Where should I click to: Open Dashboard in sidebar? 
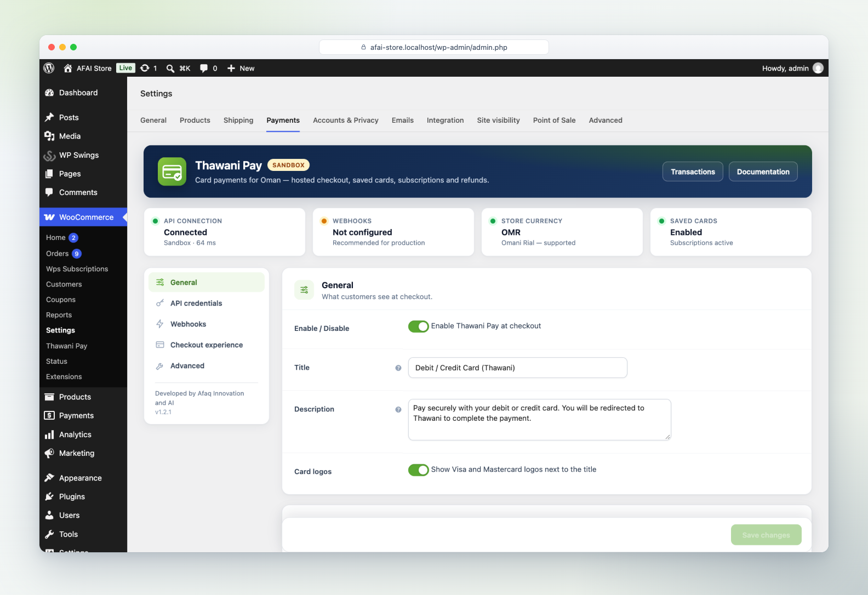tap(83, 93)
